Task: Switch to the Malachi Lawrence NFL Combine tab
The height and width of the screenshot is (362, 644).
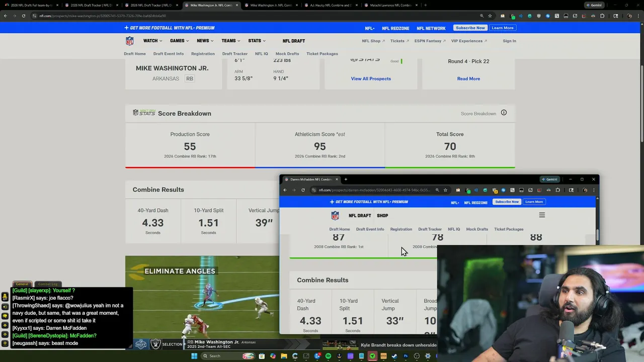Action: point(390,5)
